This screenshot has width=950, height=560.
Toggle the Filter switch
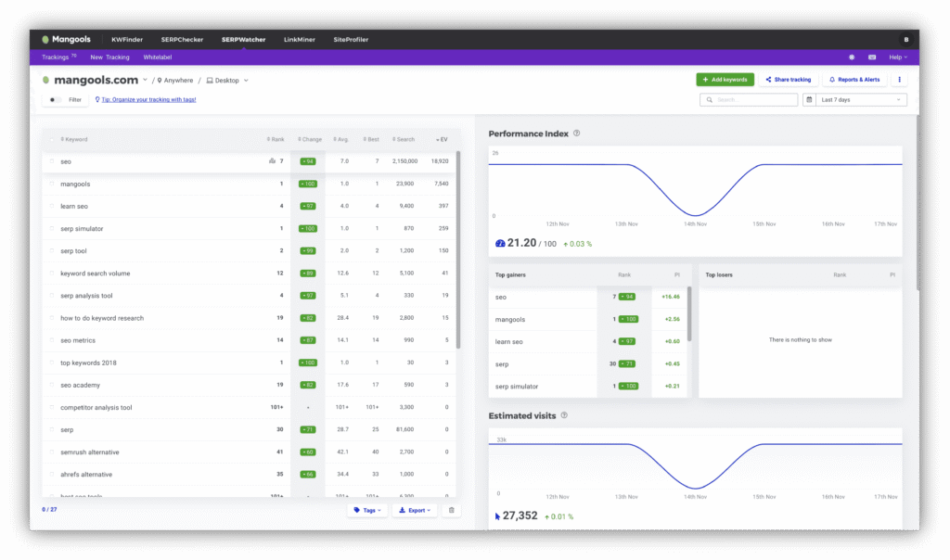55,100
